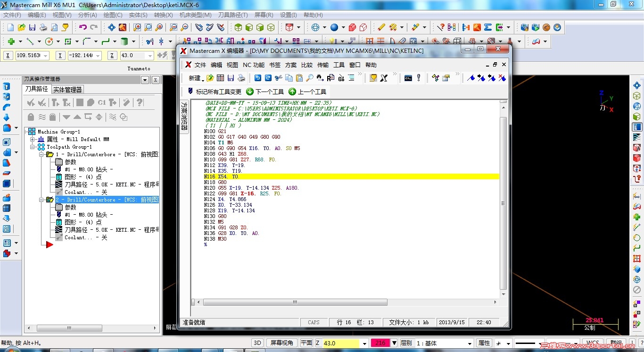Click the 属性 button in status bar

click(484, 343)
